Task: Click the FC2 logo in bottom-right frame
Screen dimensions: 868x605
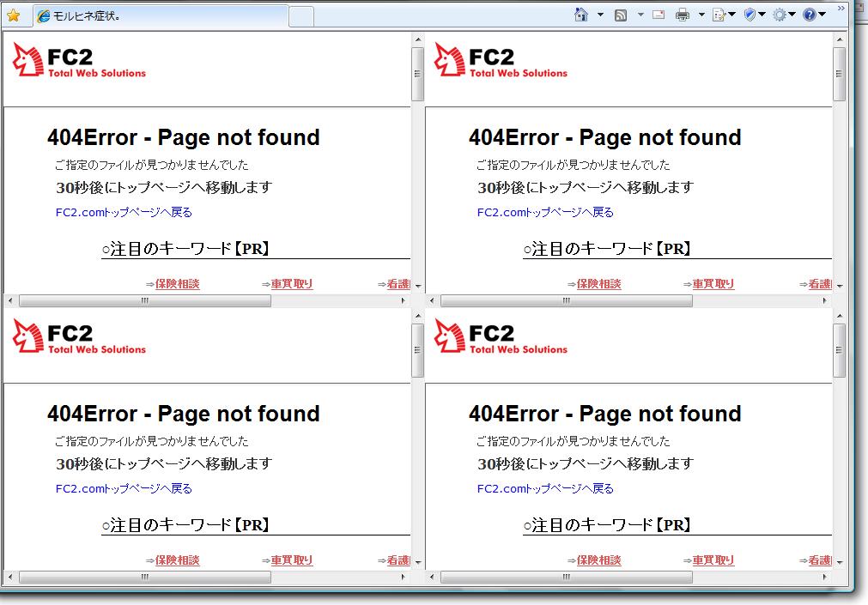Action: (501, 336)
